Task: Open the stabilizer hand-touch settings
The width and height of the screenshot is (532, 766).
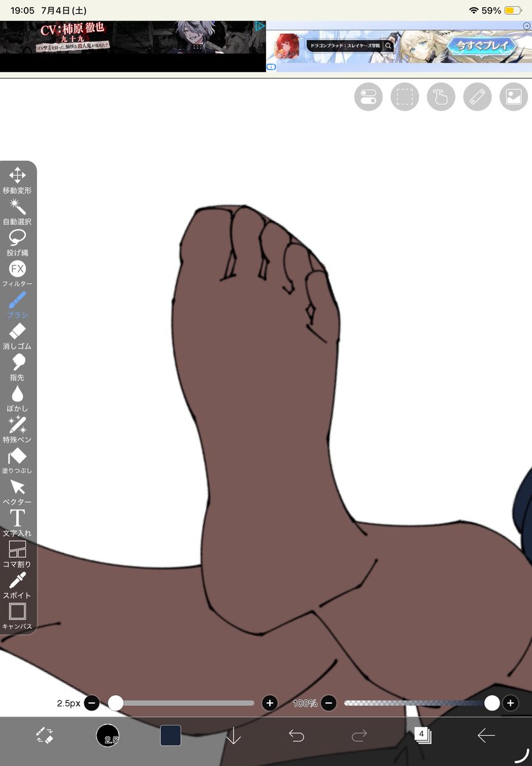Action: click(x=441, y=97)
